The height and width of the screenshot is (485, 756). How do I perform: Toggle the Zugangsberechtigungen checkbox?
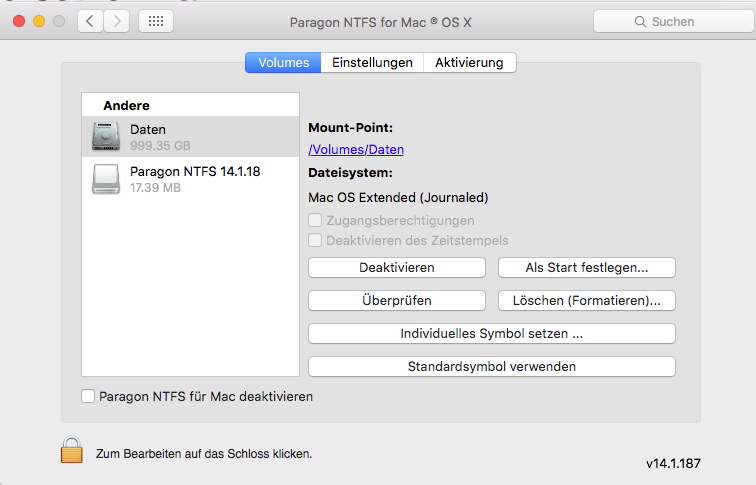315,220
